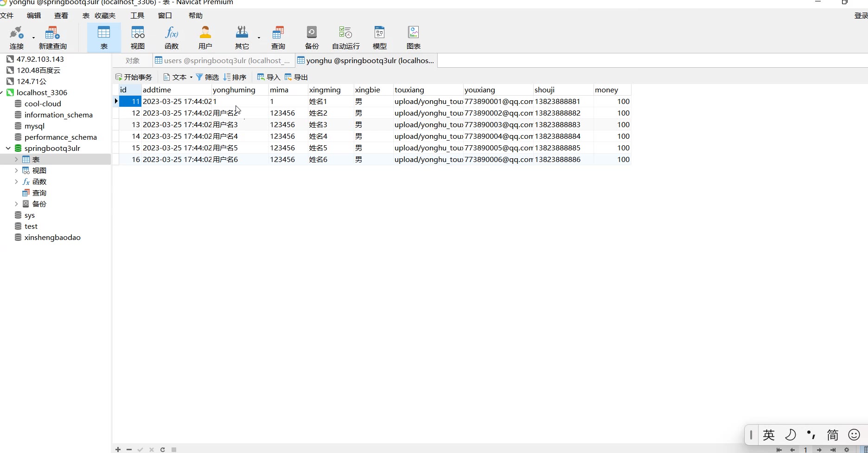Image resolution: width=868 pixels, height=453 pixels.
Task: Click the 导入 (Import) button
Action: (268, 77)
